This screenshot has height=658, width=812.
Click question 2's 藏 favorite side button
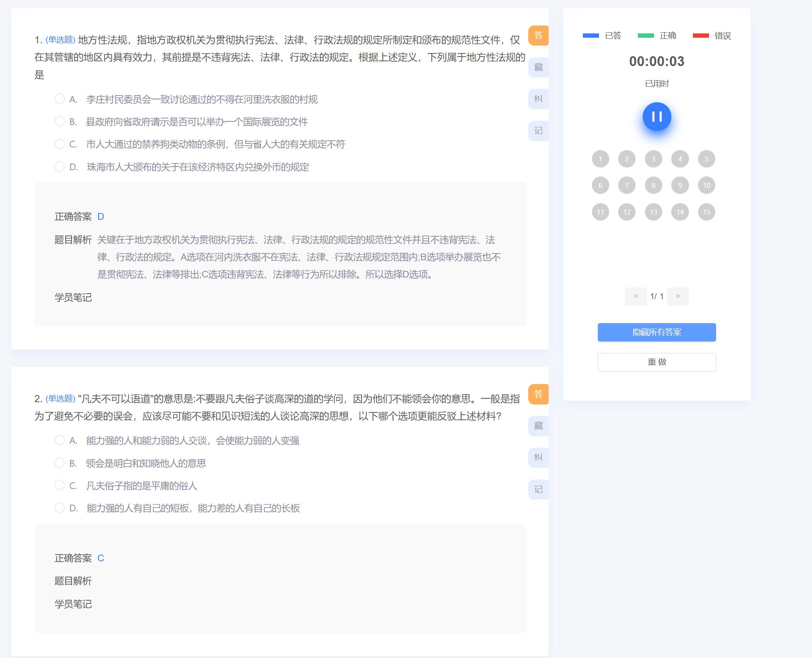coord(538,426)
